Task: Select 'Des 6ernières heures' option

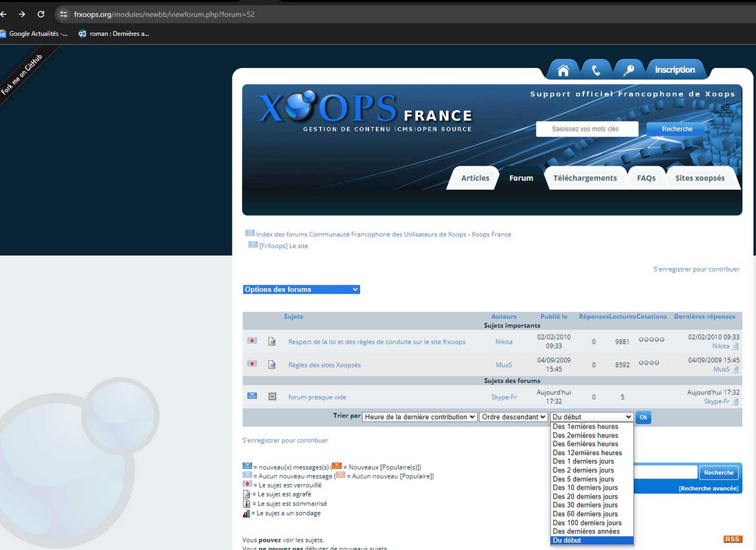Action: tap(592, 444)
